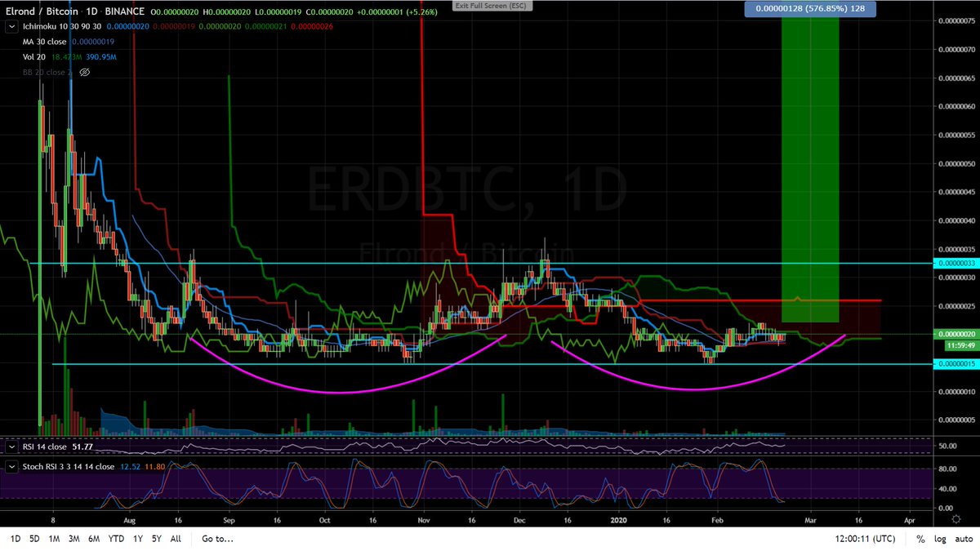980x551 pixels.
Task: Select the 1Y time range
Action: click(x=138, y=539)
